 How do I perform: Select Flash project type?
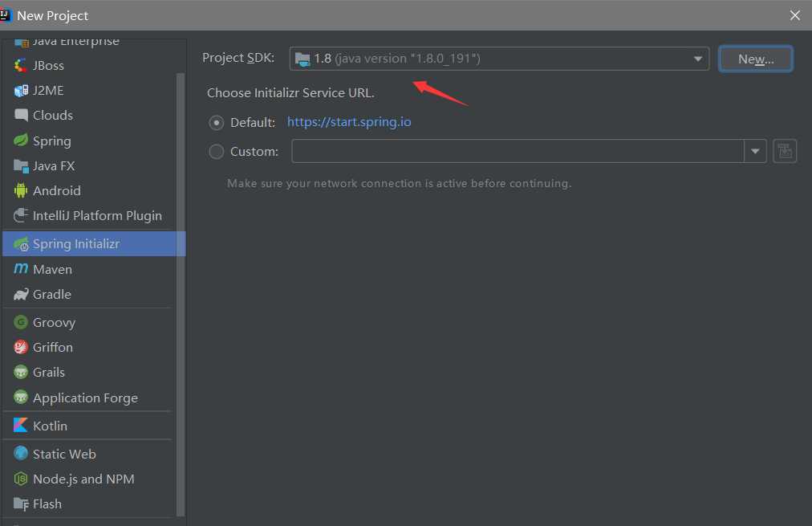90,504
